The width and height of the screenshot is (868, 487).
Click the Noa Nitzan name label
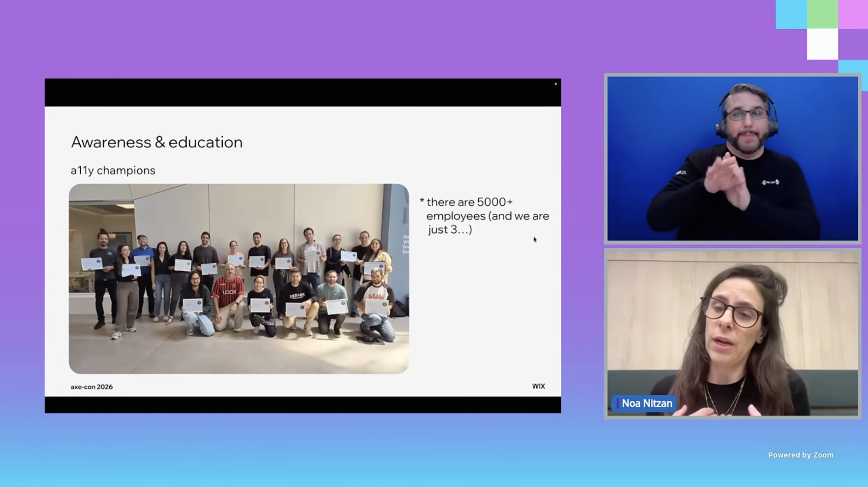click(647, 404)
